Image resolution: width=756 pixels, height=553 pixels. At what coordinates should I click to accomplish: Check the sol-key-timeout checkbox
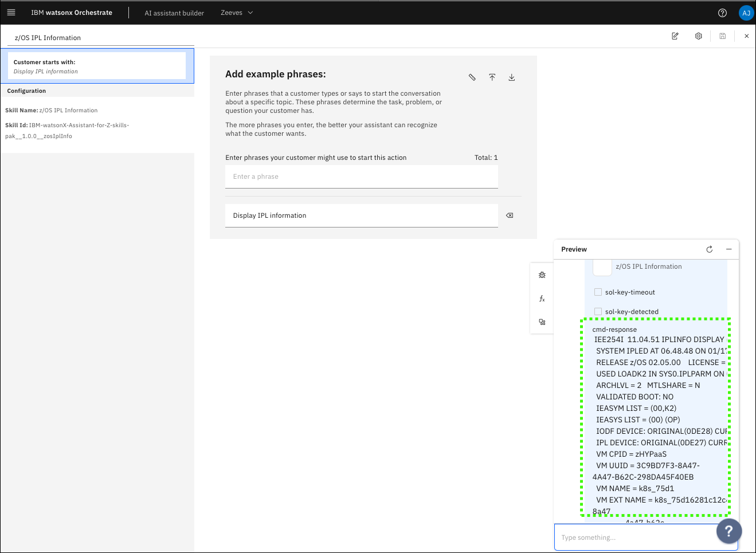click(598, 292)
